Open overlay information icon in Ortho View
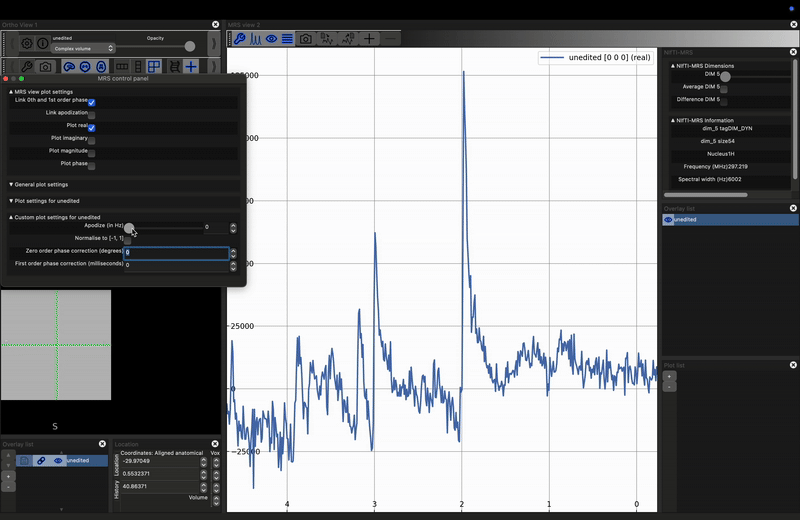800x520 pixels. (43, 43)
